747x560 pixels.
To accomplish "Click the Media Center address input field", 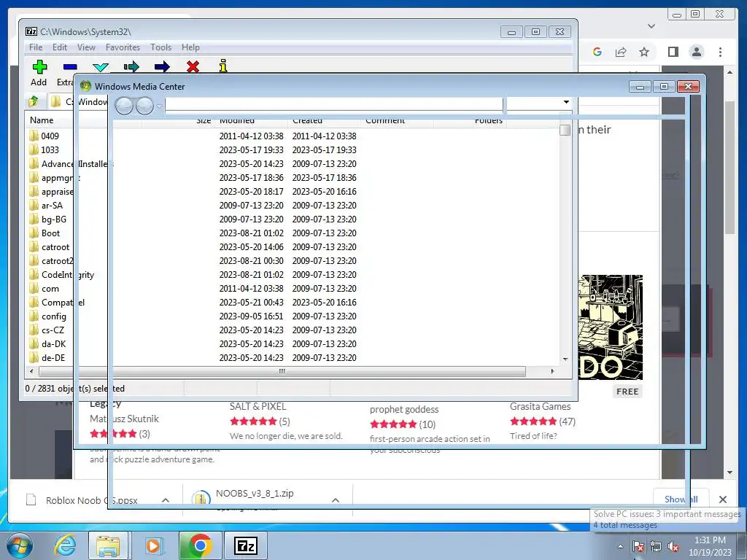I will coord(333,104).
